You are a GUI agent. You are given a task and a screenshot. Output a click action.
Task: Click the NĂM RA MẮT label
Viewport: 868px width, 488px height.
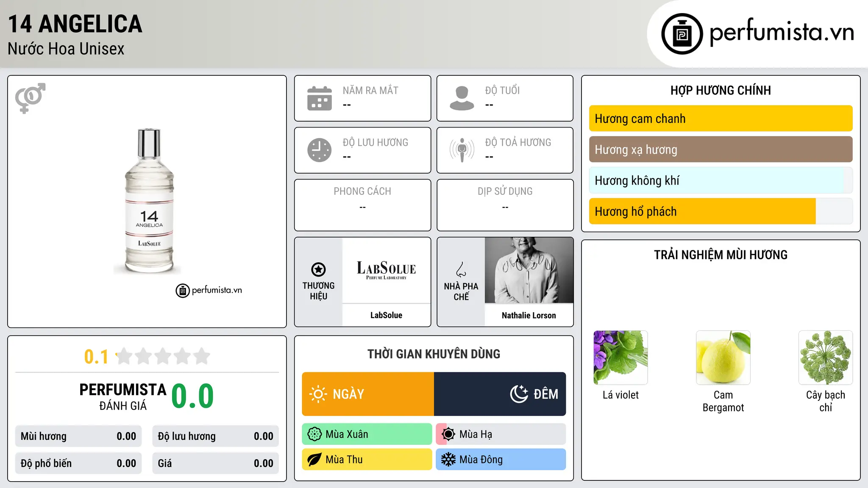(x=370, y=91)
